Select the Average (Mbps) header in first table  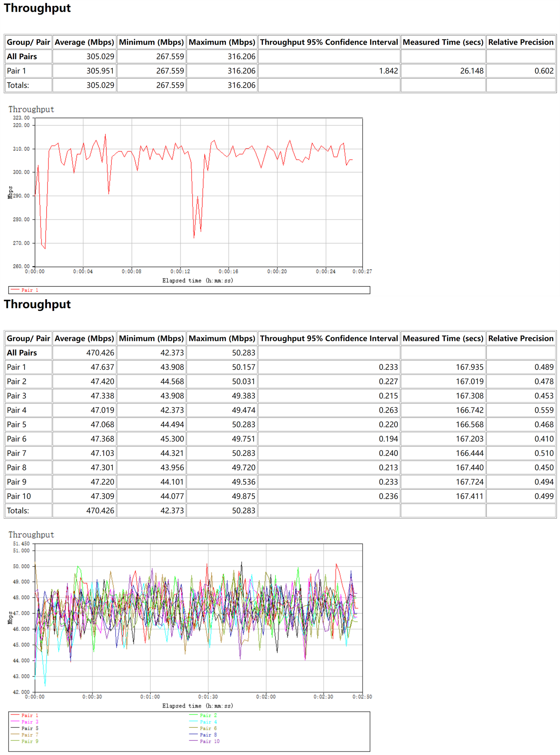click(84, 42)
